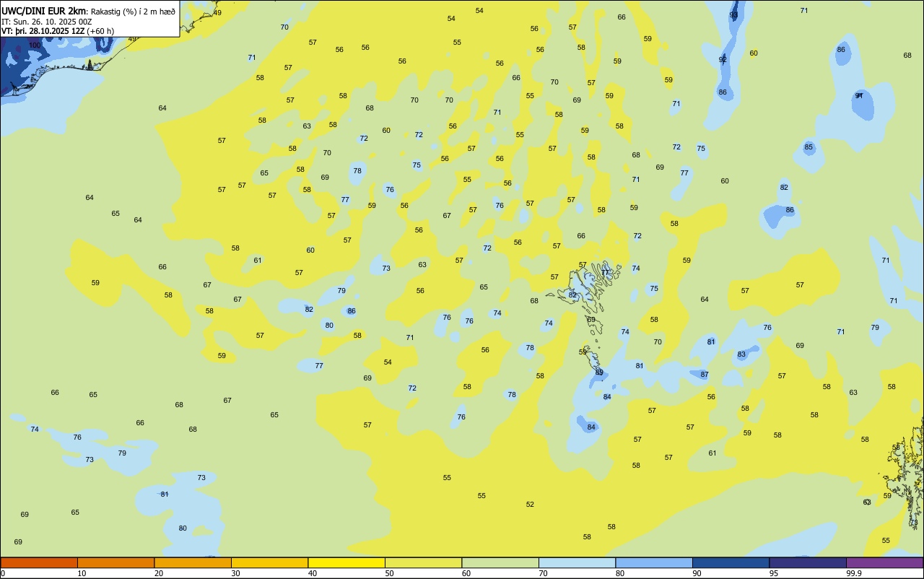Click the 70–80 light blue legend swatch
924x579 pixels.
coord(577,562)
